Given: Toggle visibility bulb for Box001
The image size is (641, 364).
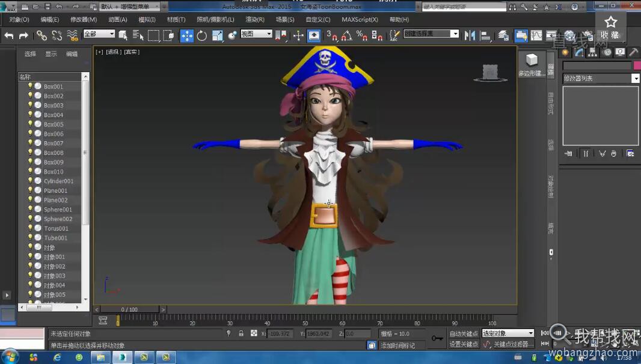Looking at the screenshot, I should [x=30, y=86].
